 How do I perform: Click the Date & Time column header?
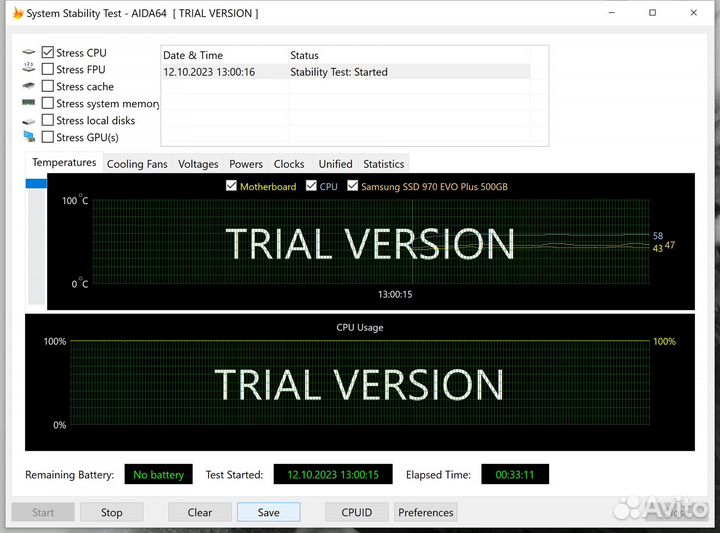click(x=225, y=55)
